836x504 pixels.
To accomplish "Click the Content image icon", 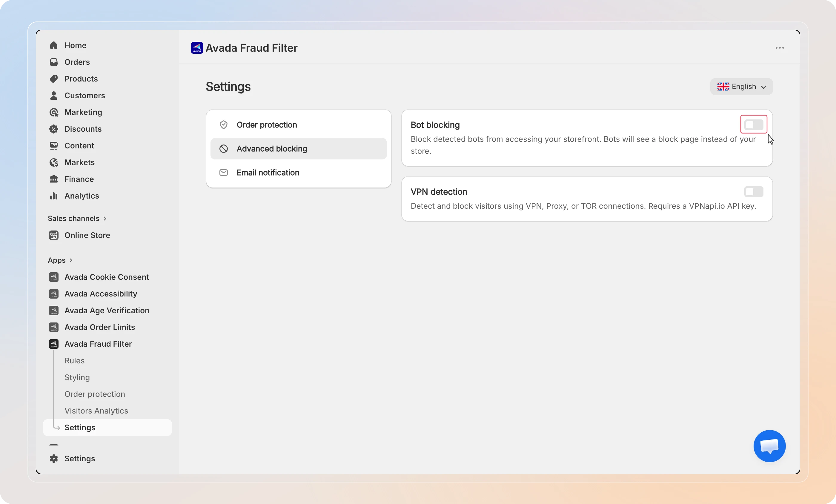I will tap(54, 146).
